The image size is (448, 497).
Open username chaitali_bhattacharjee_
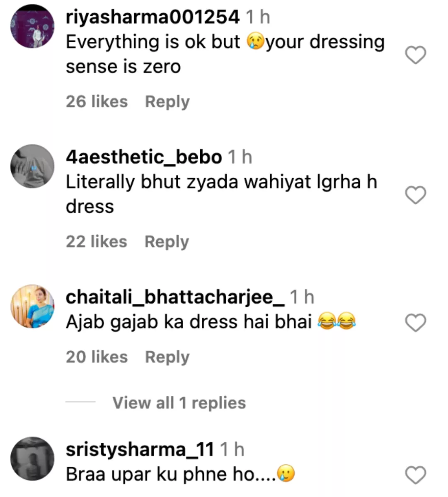pos(175,297)
